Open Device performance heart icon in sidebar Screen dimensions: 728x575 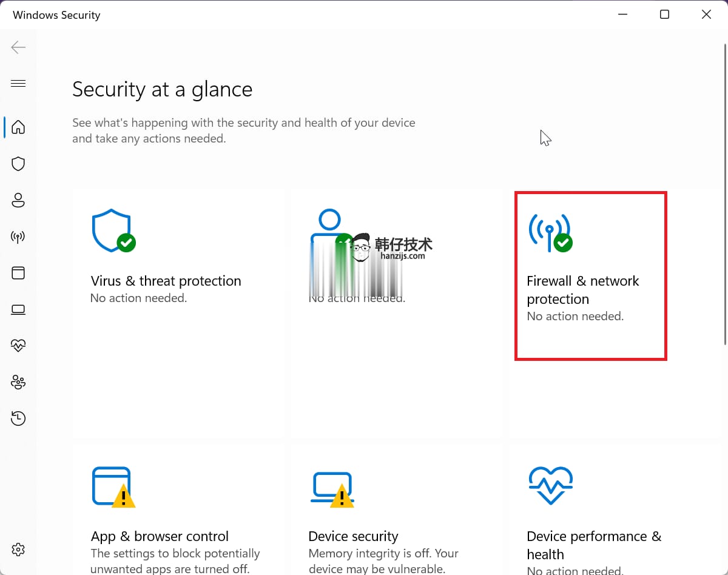(x=18, y=346)
